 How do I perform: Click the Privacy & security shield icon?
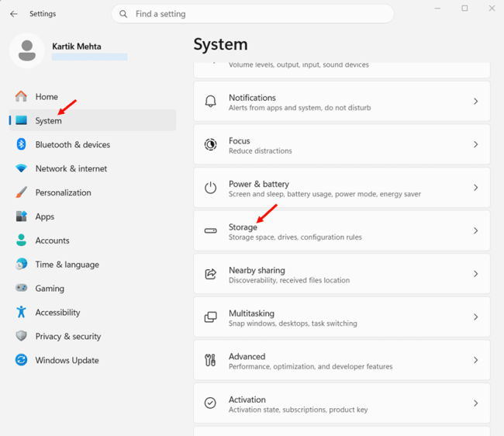[x=21, y=336]
